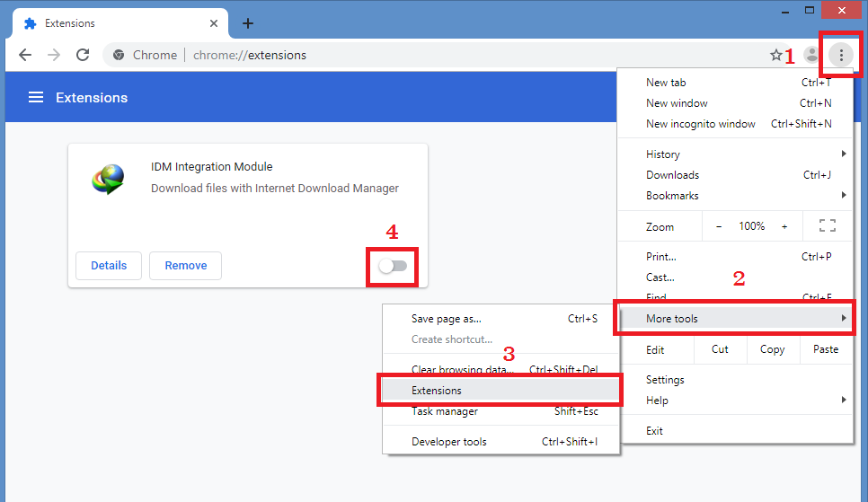Viewport: 868px width, 502px height.
Task: Choose Print... in the Chrome menu
Action: point(735,256)
